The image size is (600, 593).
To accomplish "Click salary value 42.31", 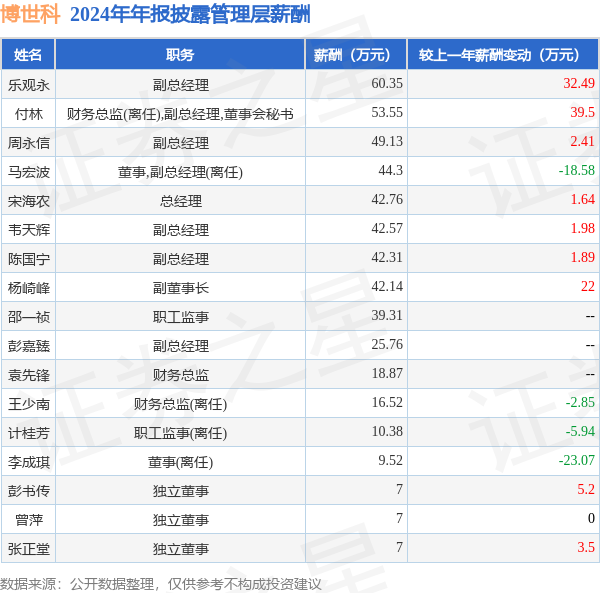I will 387,257.
